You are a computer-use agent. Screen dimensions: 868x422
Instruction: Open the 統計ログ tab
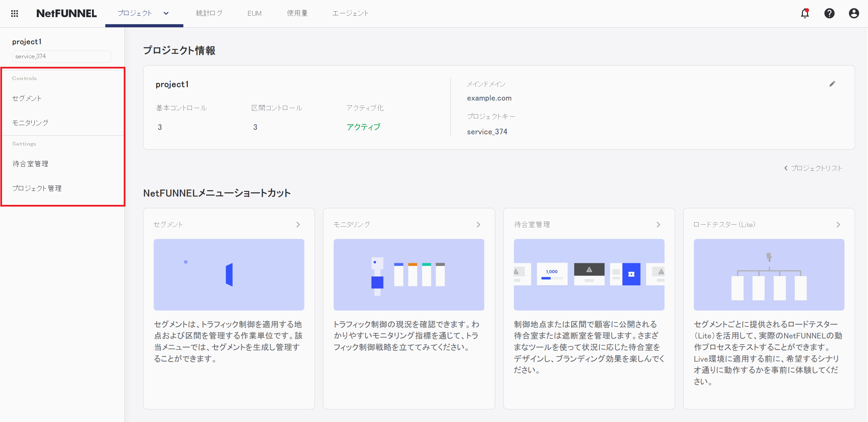(209, 13)
